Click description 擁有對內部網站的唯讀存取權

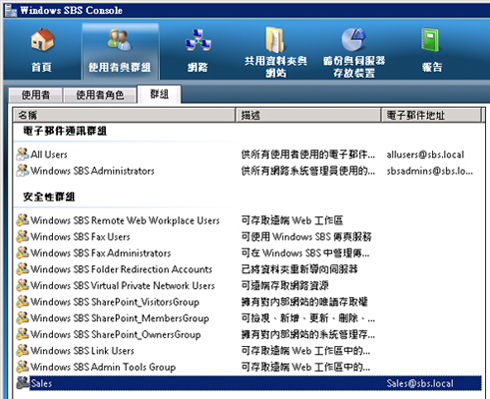(304, 302)
